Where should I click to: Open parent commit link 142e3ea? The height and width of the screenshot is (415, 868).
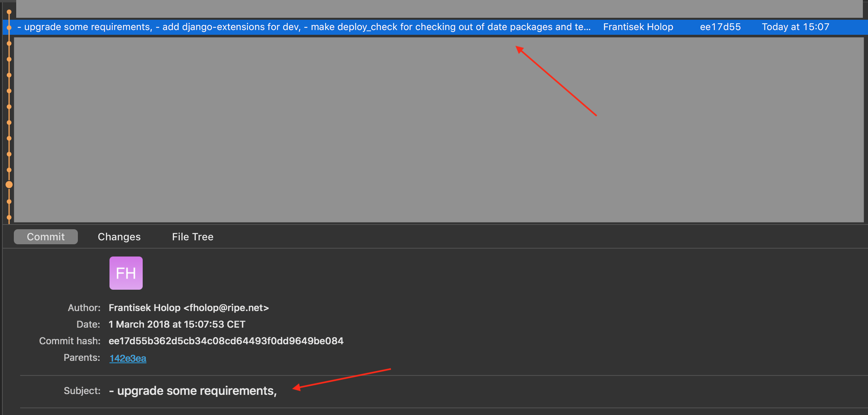(127, 358)
